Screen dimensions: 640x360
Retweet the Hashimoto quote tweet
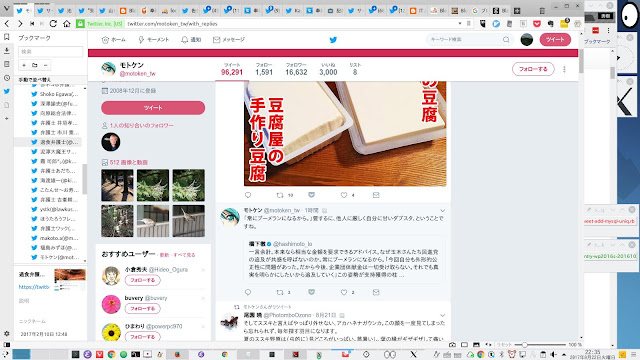pyautogui.click(x=280, y=292)
